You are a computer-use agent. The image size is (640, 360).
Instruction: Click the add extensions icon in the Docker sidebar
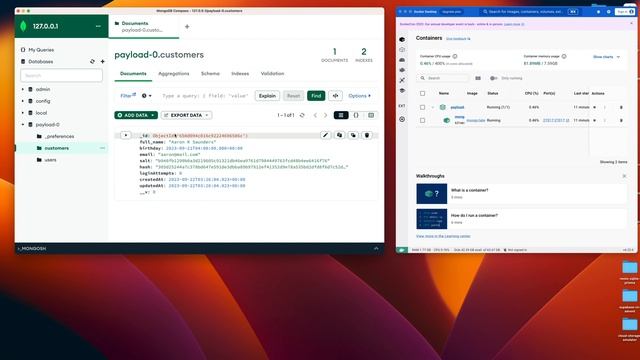(x=402, y=119)
